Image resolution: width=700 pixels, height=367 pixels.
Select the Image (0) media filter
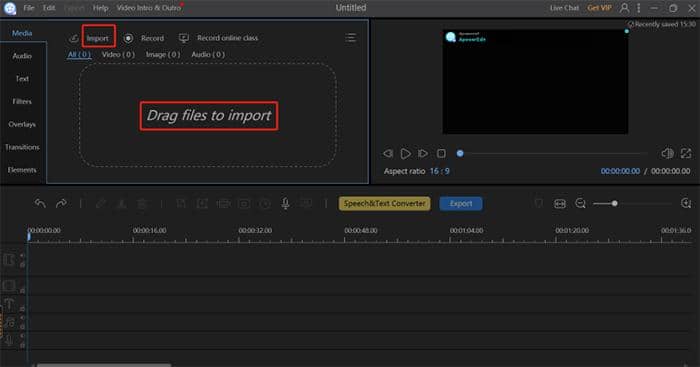(163, 54)
